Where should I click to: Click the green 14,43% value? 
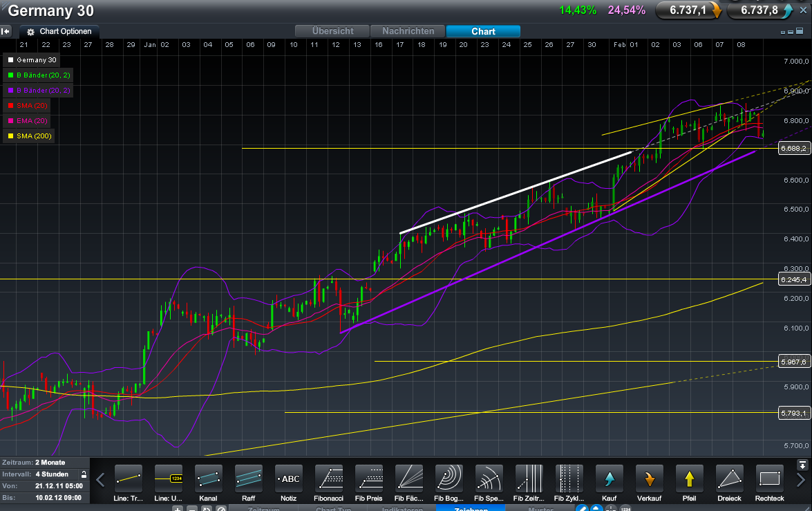[x=578, y=10]
